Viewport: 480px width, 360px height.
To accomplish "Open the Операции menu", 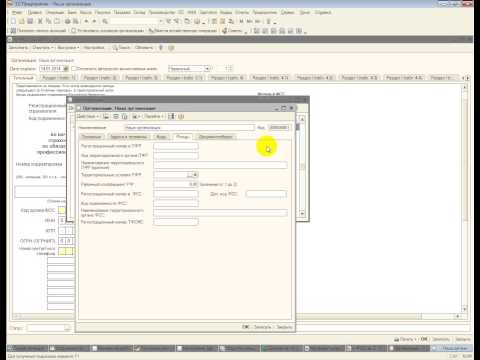I will pos(54,12).
